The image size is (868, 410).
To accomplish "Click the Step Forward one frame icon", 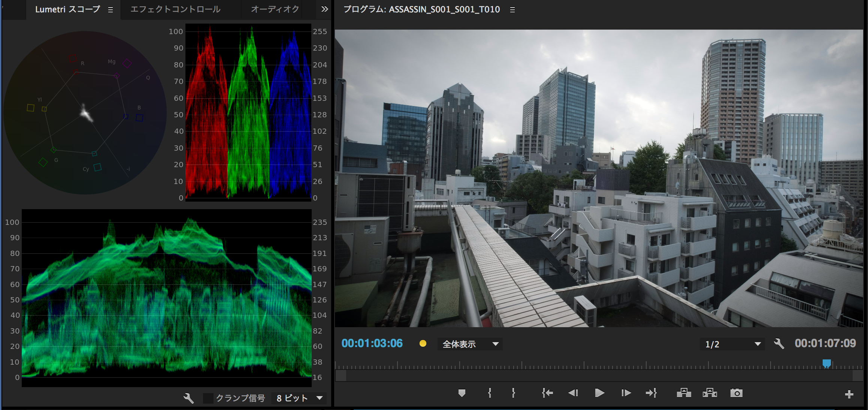I will (626, 393).
